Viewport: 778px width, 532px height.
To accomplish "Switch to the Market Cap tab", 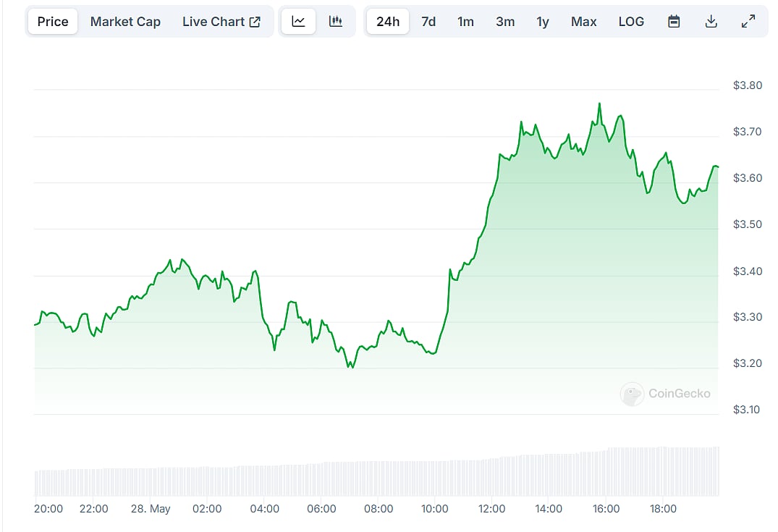I will click(x=125, y=22).
